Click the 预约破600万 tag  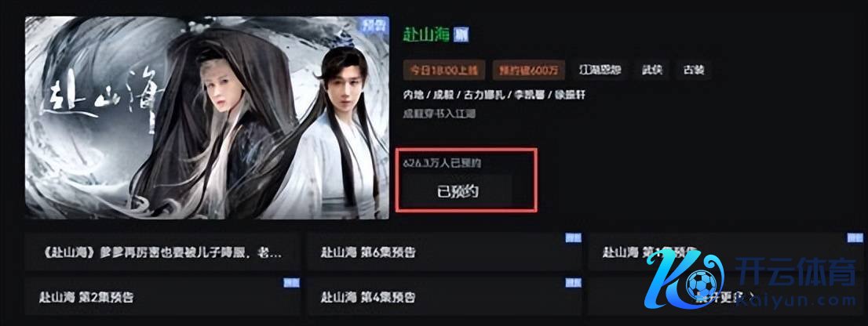(x=529, y=71)
